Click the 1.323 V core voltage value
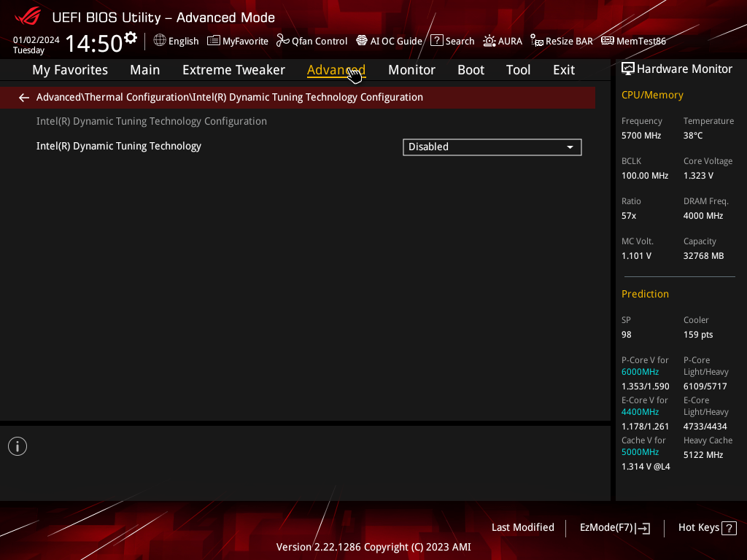Image resolution: width=747 pixels, height=560 pixels. pos(698,176)
